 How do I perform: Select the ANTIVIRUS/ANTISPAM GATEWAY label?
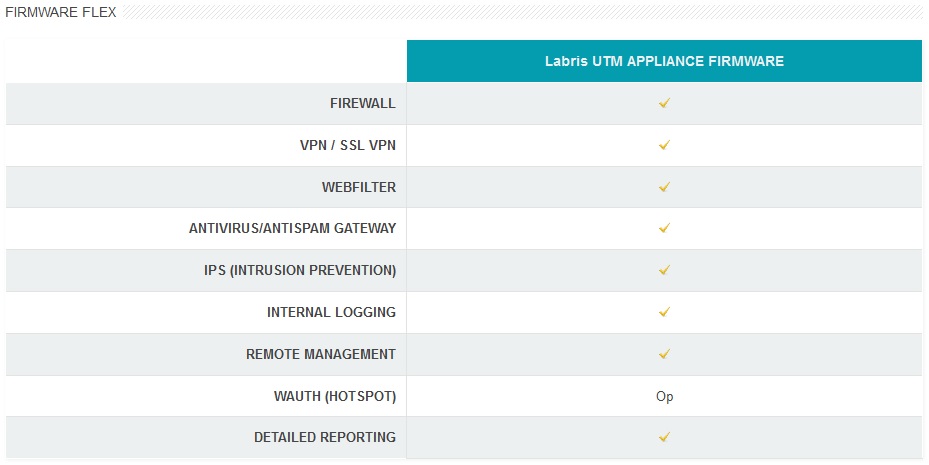pyautogui.click(x=292, y=228)
